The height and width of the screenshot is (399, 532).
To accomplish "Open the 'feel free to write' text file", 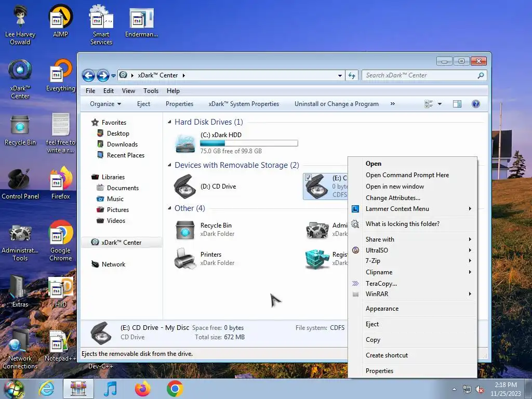I will (60, 133).
